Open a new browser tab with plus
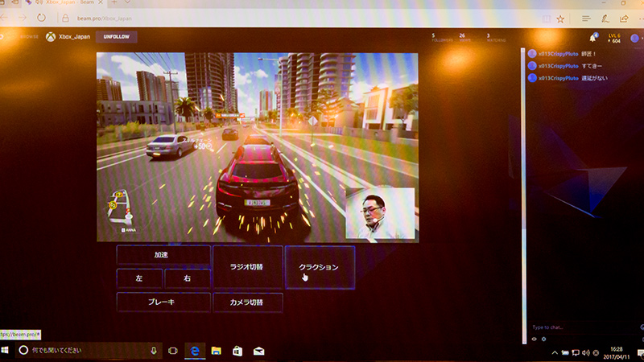The width and height of the screenshot is (644, 362). pyautogui.click(x=114, y=2)
